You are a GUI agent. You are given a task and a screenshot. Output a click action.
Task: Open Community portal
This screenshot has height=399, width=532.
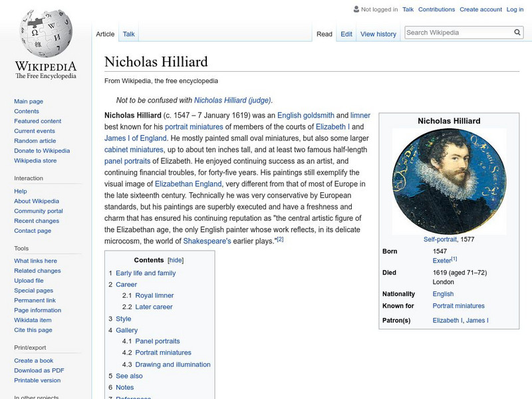pyautogui.click(x=39, y=211)
